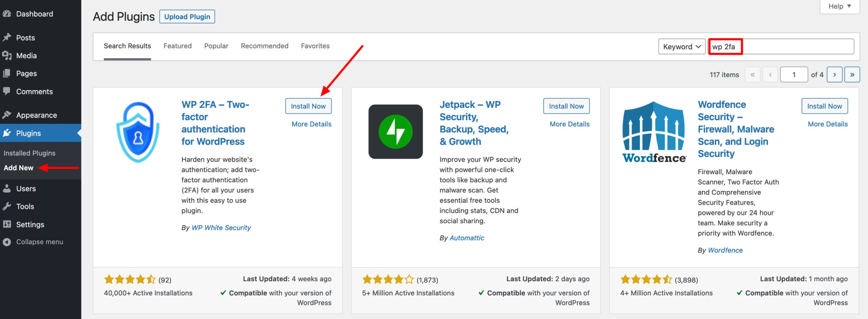This screenshot has width=868, height=319.
Task: Switch to the Popular tab
Action: [x=216, y=46]
